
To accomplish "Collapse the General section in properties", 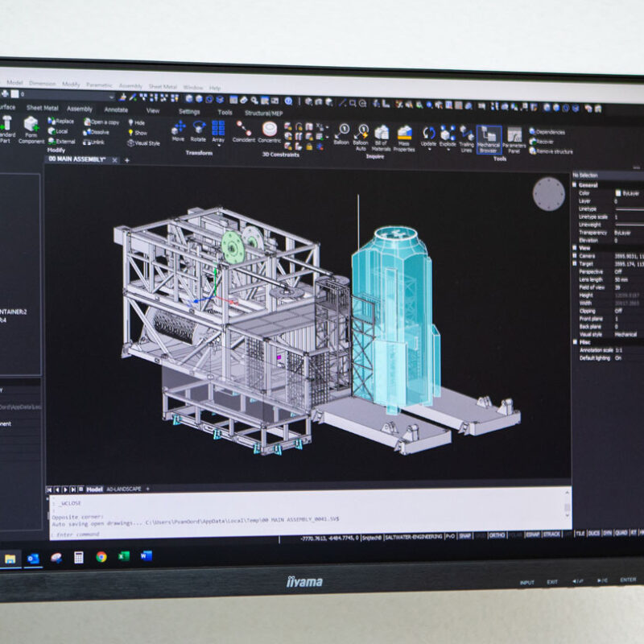I will tap(576, 184).
